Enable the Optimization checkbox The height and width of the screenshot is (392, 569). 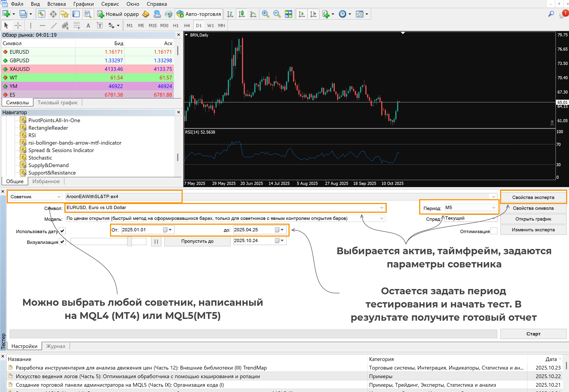click(494, 231)
